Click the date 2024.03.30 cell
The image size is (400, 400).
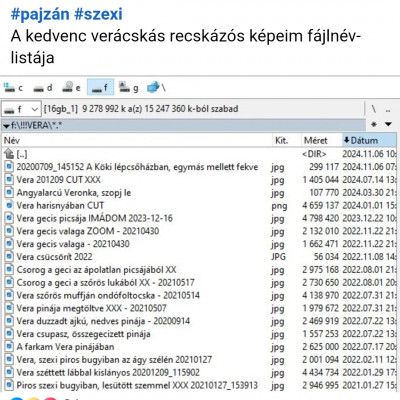click(x=369, y=192)
